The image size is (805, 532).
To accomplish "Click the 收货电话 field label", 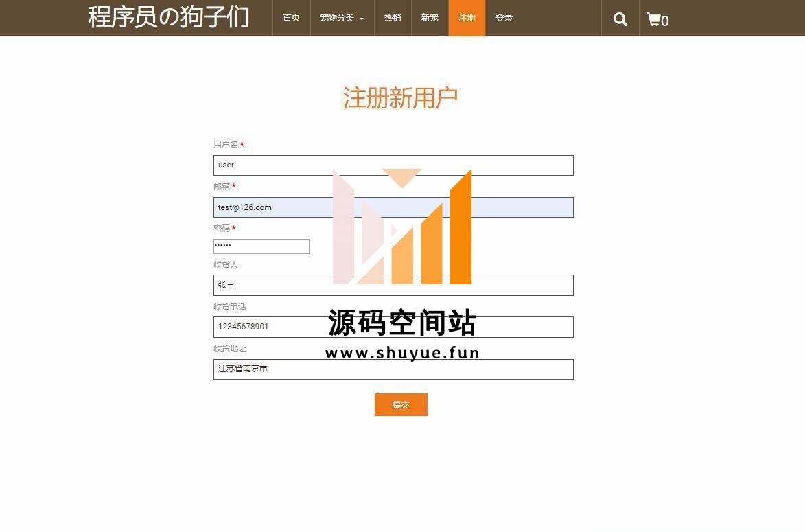I will (x=230, y=307).
